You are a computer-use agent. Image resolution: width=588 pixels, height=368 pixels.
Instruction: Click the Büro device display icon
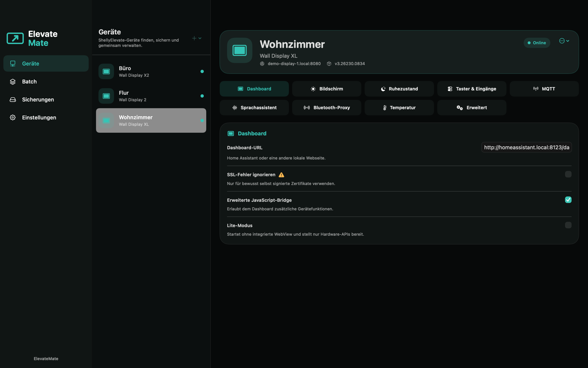click(106, 72)
